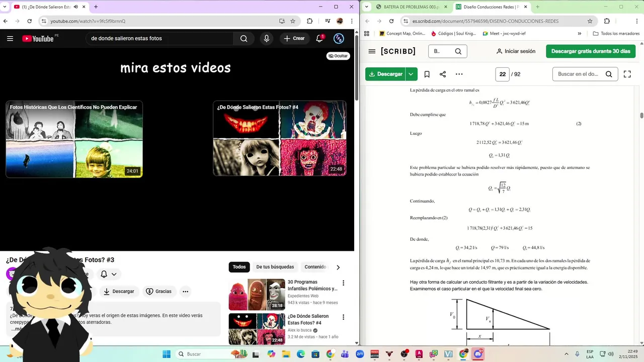This screenshot has width=644, height=362.
Task: Open the YouTube account avatar menu
Action: pos(339,38)
